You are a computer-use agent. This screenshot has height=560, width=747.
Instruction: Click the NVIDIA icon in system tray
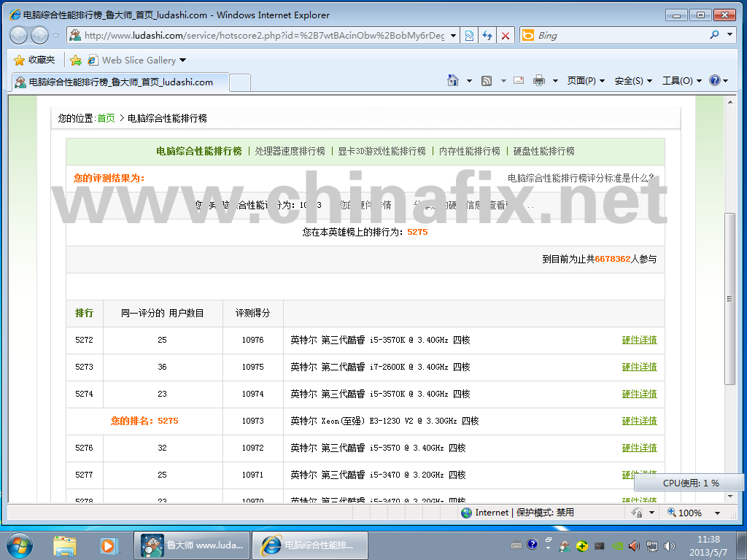(617, 545)
